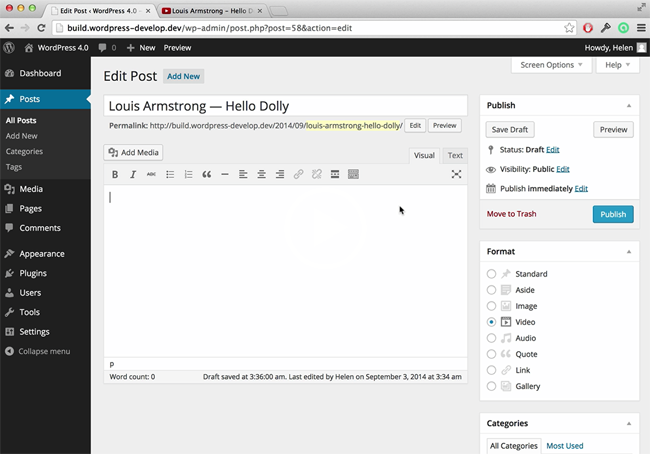Open the WordPress logo menu
Image resolution: width=650 pixels, height=454 pixels.
point(9,48)
